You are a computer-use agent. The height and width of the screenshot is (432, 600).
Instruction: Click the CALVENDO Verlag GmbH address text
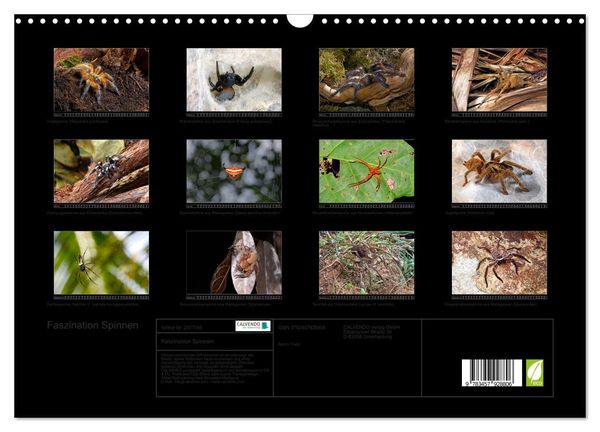pos(372,332)
